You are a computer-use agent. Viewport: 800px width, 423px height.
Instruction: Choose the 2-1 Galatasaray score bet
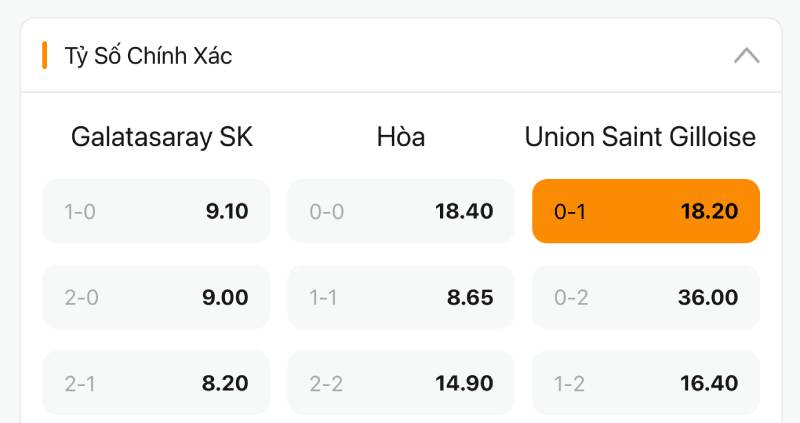coord(156,383)
